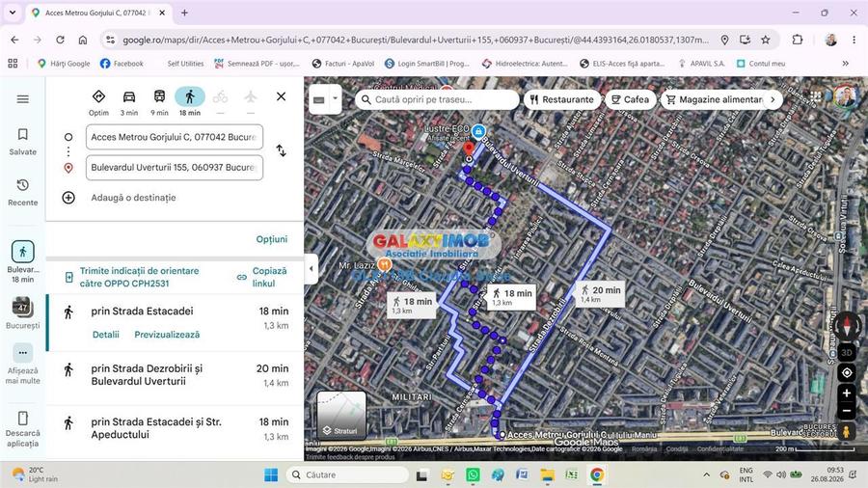Close the directions panel
Image resolution: width=868 pixels, height=488 pixels.
tap(282, 96)
